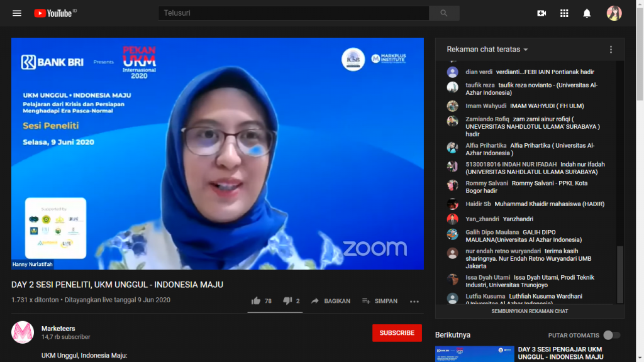Click Lutfia Kusuma's chat avatar

pyautogui.click(x=452, y=298)
